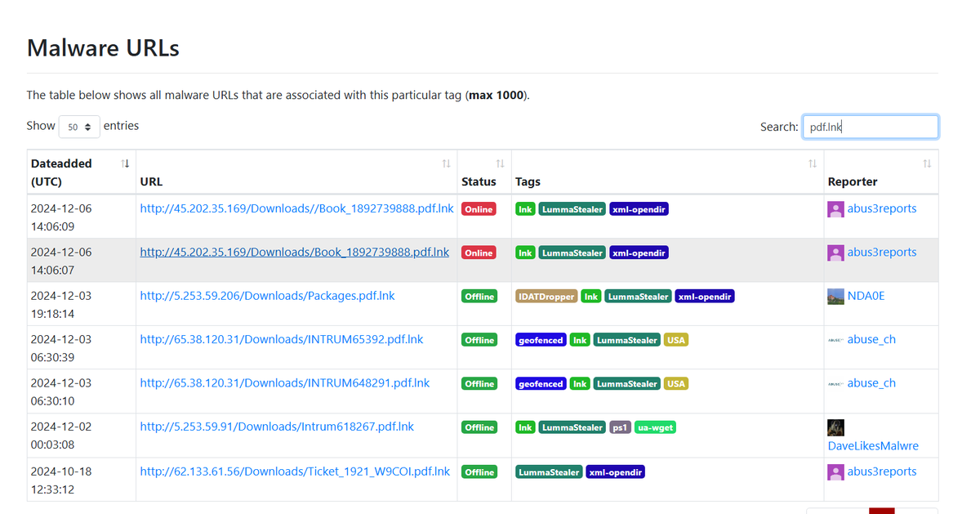Open the Ticket_1921_W9COI.pdf.lnk URL link
This screenshot has height=514, width=980.
click(x=295, y=472)
